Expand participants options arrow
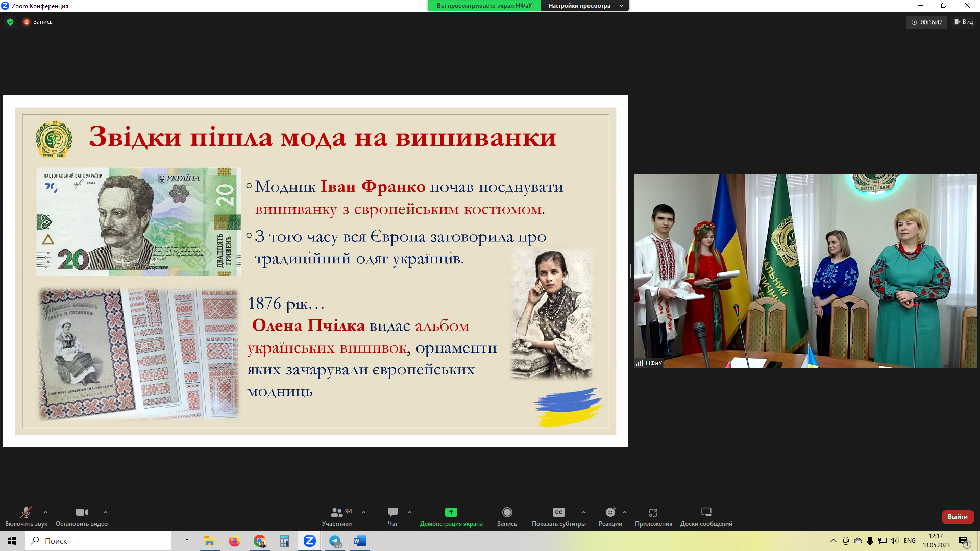The width and height of the screenshot is (980, 551). tap(364, 512)
